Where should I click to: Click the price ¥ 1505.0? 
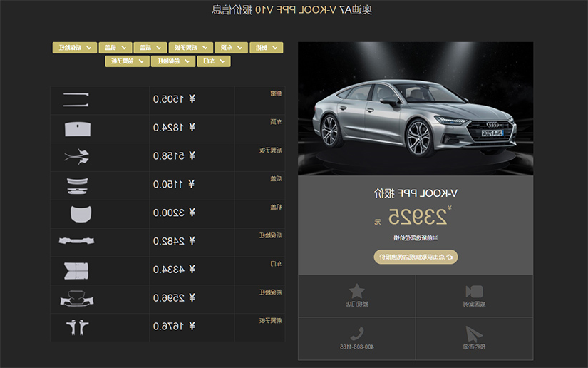point(174,99)
